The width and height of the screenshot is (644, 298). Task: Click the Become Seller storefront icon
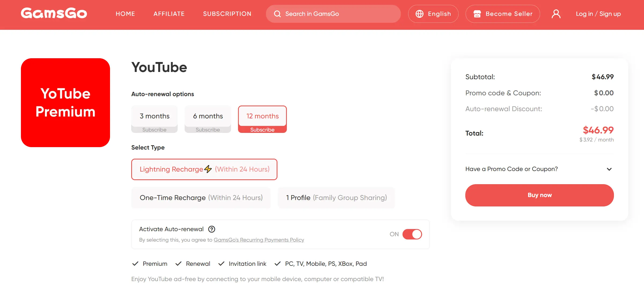point(478,14)
